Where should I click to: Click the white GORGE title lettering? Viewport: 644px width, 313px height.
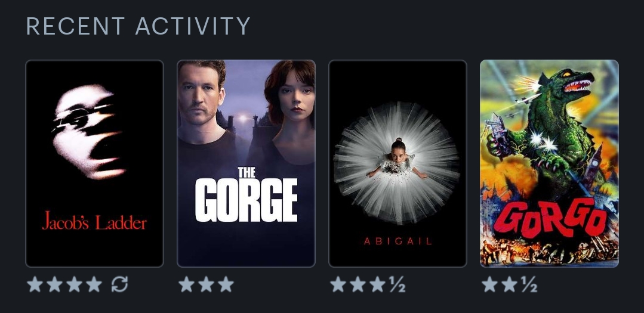[x=246, y=200]
